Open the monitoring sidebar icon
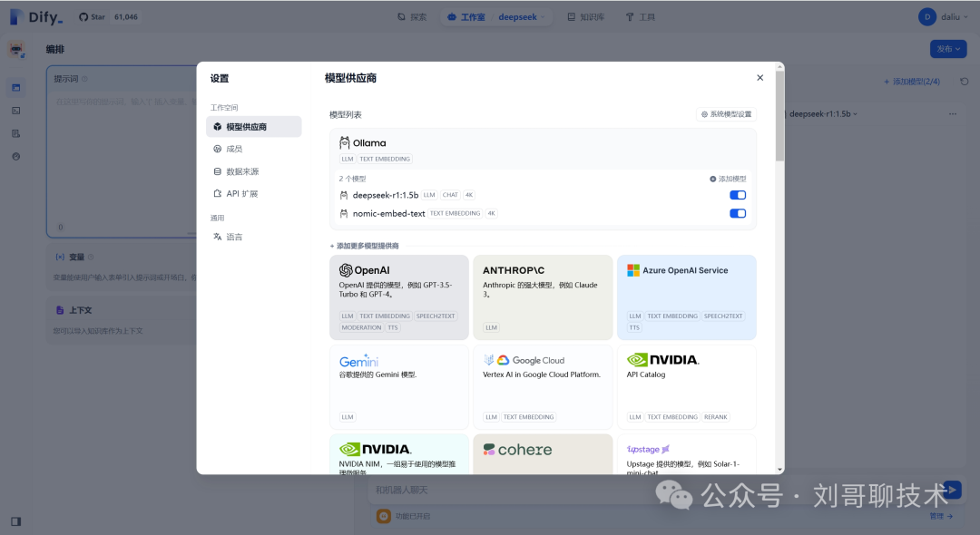Image resolution: width=980 pixels, height=535 pixels. click(x=16, y=156)
